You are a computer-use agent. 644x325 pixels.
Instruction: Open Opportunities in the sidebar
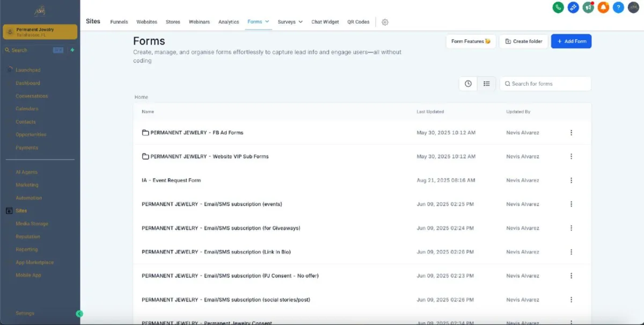pyautogui.click(x=31, y=135)
